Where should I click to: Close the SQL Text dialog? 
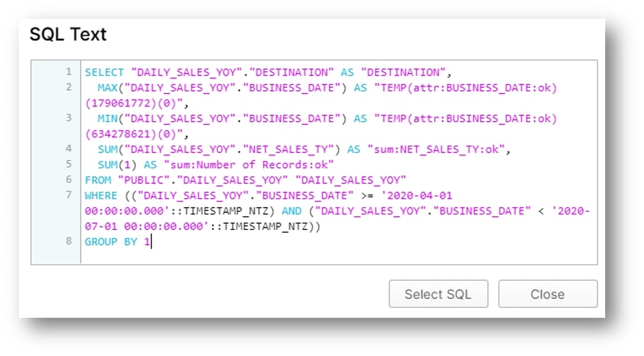(548, 294)
